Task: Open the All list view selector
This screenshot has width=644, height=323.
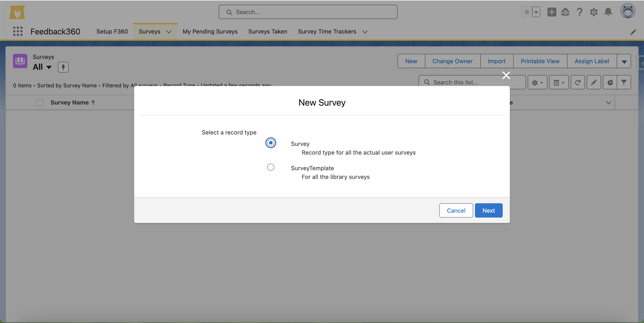Action: point(42,67)
